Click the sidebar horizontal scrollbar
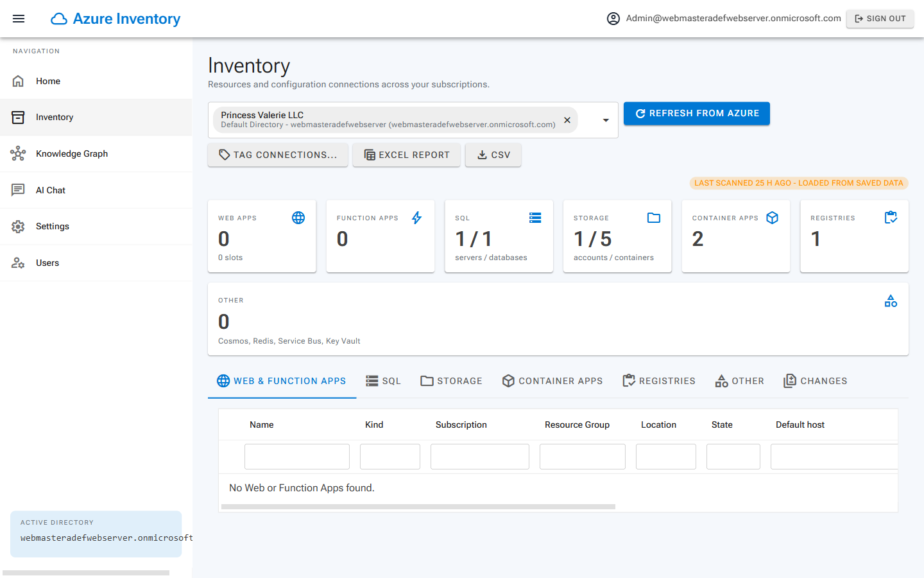 [86, 573]
